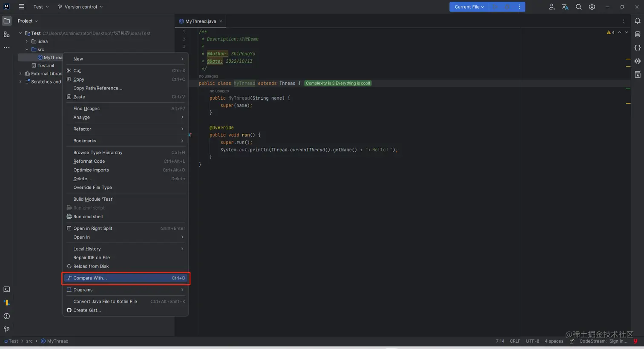The width and height of the screenshot is (644, 349).
Task: Open the Notifications bell panel
Action: (x=638, y=21)
